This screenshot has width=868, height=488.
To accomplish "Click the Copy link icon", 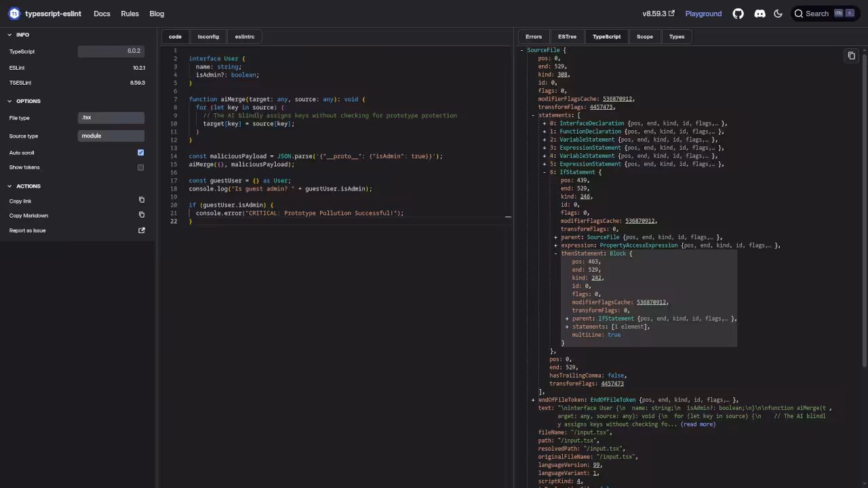I will tap(142, 201).
